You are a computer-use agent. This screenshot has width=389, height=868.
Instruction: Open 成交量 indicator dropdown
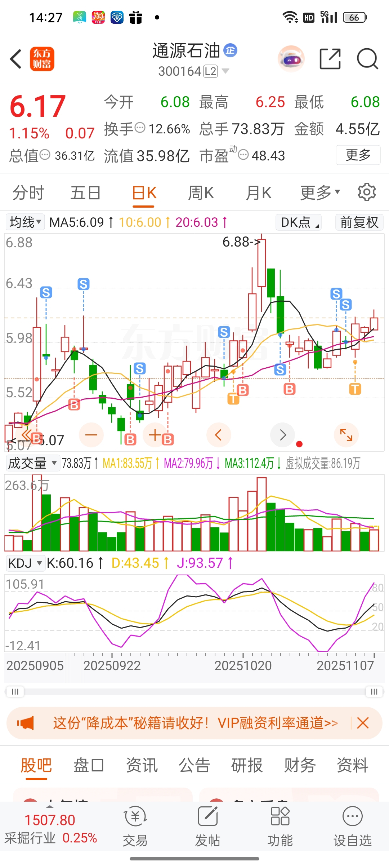pos(32,463)
